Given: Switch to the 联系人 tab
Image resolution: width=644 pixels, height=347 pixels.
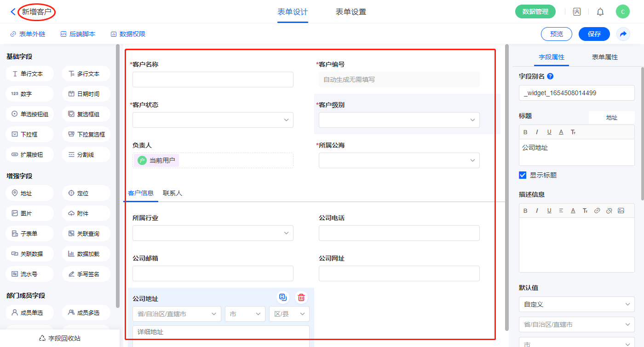Looking at the screenshot, I should pos(172,193).
